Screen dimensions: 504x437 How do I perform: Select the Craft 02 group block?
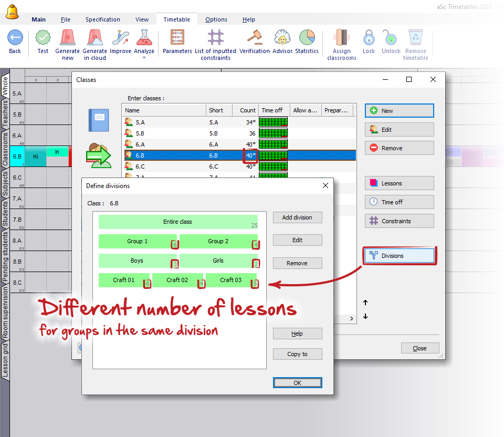tap(177, 280)
